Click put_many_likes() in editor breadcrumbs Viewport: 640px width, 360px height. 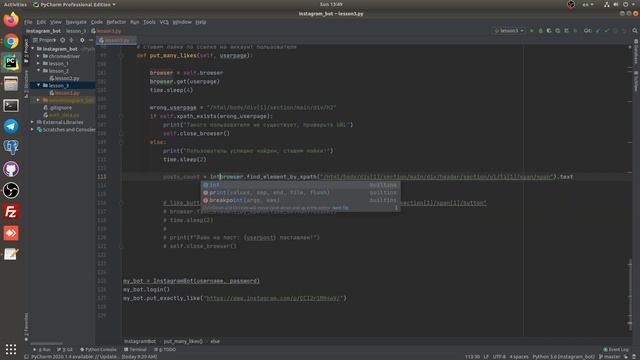pos(183,341)
